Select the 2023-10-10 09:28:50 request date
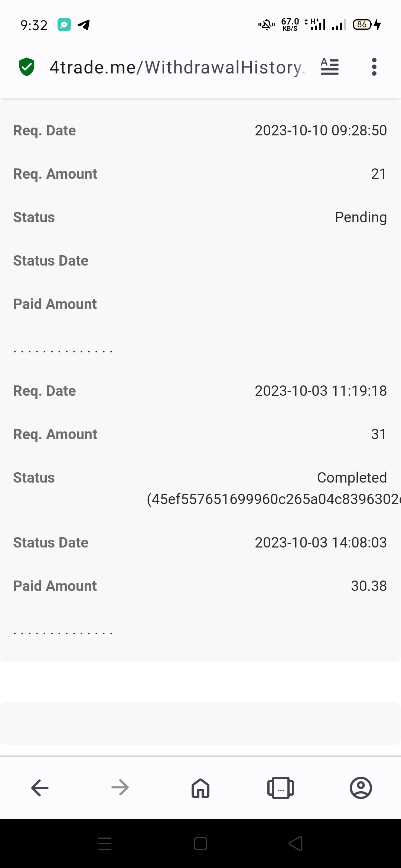This screenshot has width=401, height=868. (321, 131)
